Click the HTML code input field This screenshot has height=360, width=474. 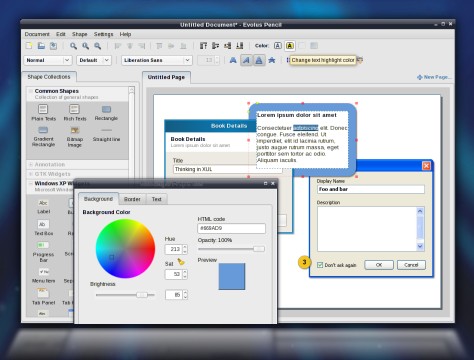click(x=232, y=228)
